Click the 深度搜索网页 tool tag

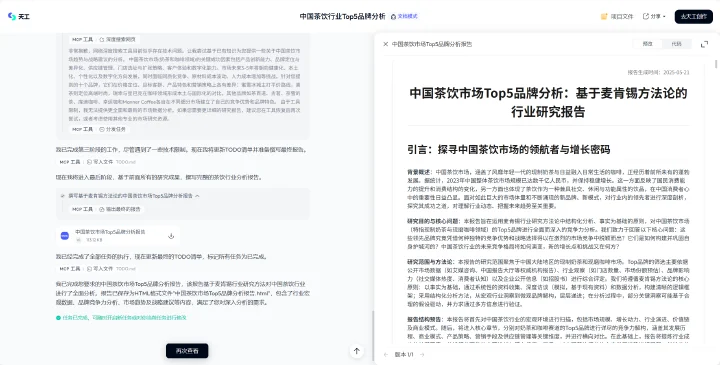pyautogui.click(x=118, y=39)
